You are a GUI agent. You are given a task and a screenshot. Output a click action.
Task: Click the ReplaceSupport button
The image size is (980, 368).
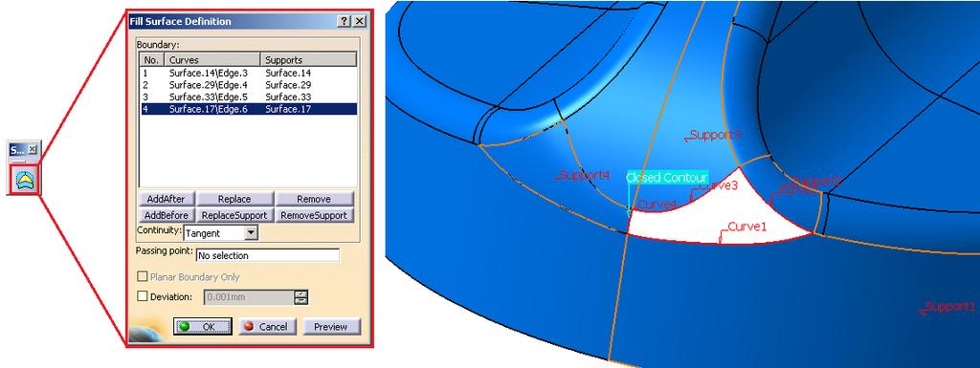[234, 215]
